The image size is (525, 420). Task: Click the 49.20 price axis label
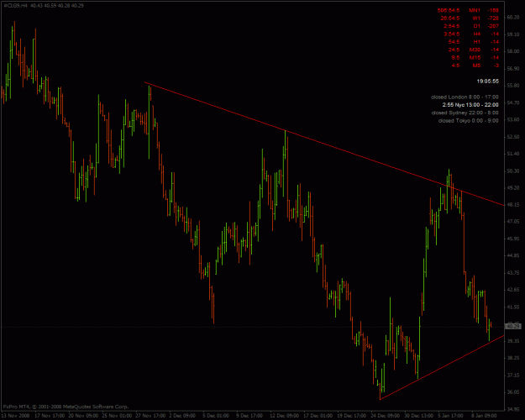513,188
